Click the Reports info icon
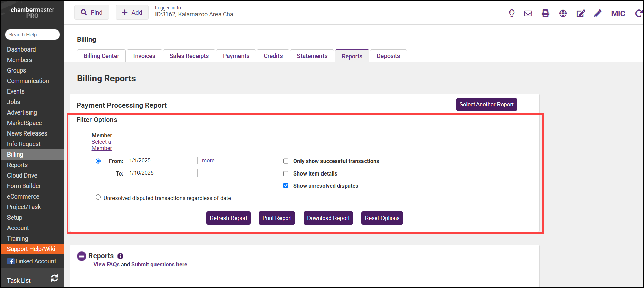Viewport: 644px width, 288px height. pos(120,256)
